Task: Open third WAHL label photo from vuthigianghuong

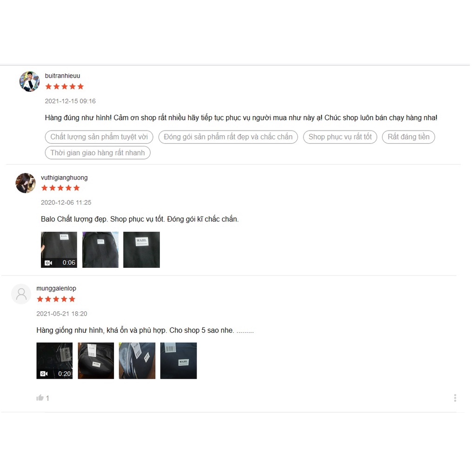Action: (141, 250)
